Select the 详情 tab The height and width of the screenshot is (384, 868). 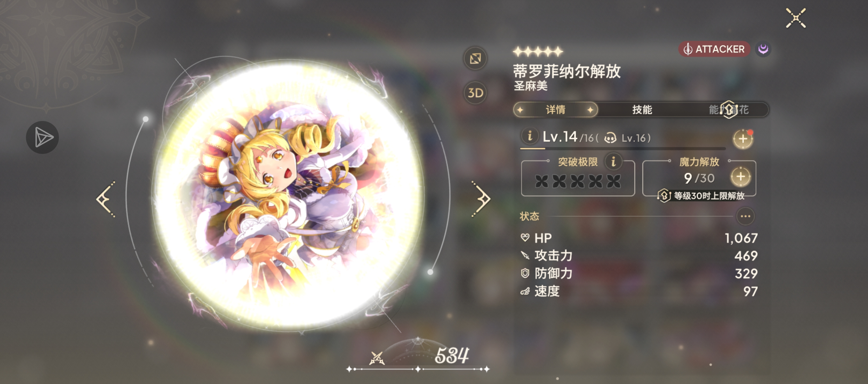click(x=555, y=110)
